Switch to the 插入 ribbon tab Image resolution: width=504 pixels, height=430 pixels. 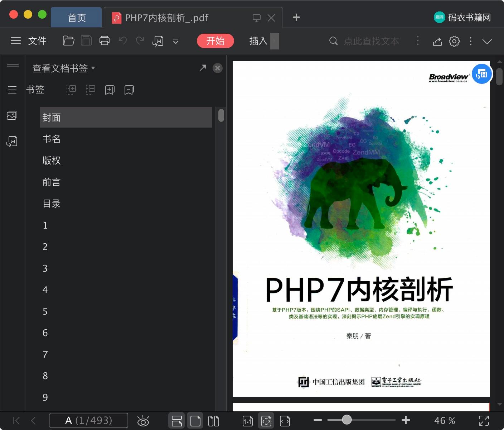tap(258, 41)
